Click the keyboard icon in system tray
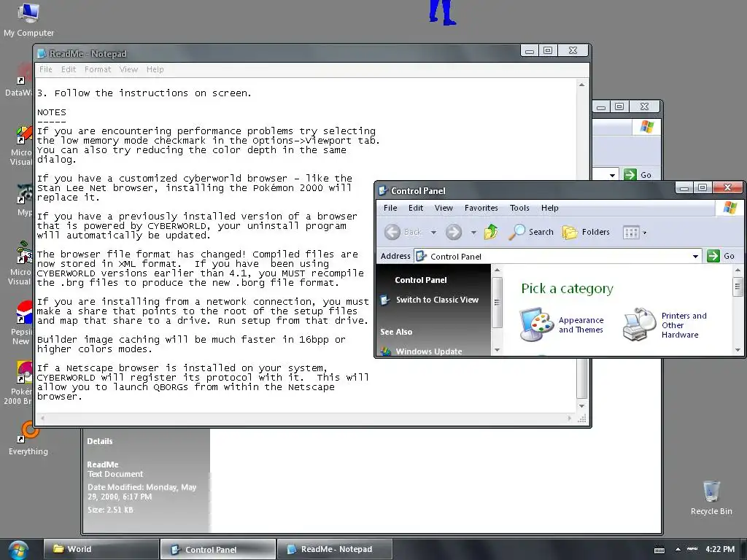Viewport: 747px width, 560px height. pyautogui.click(x=659, y=550)
